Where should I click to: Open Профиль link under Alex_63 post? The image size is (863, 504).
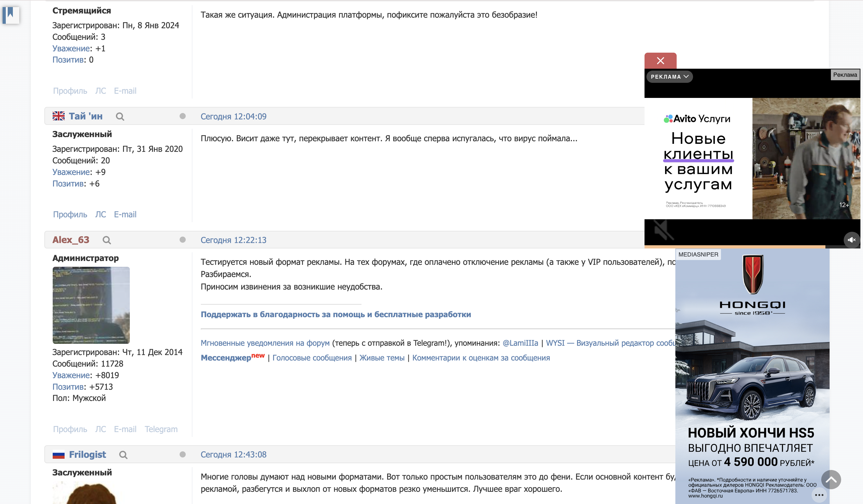click(x=70, y=429)
